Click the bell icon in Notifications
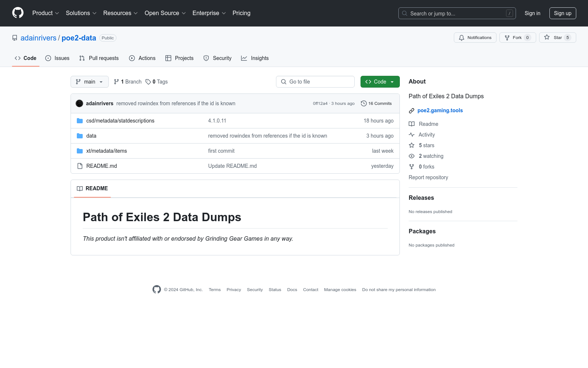 point(462,38)
